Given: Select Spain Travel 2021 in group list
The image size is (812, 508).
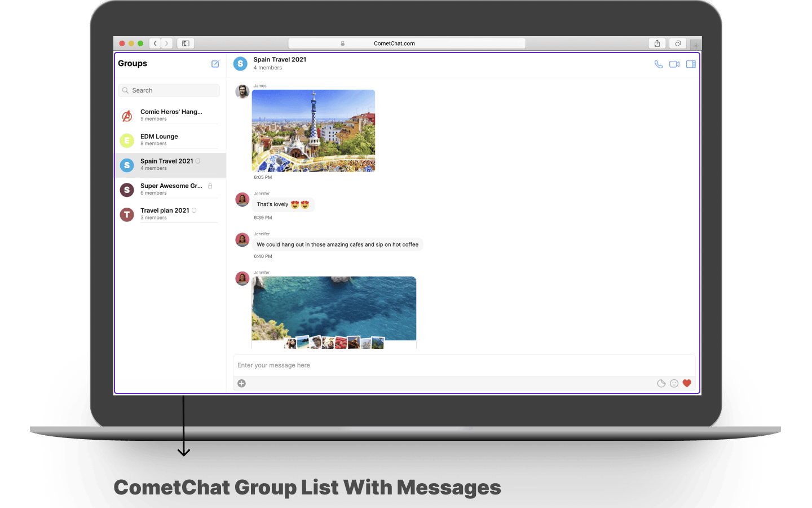Looking at the screenshot, I should pos(170,165).
